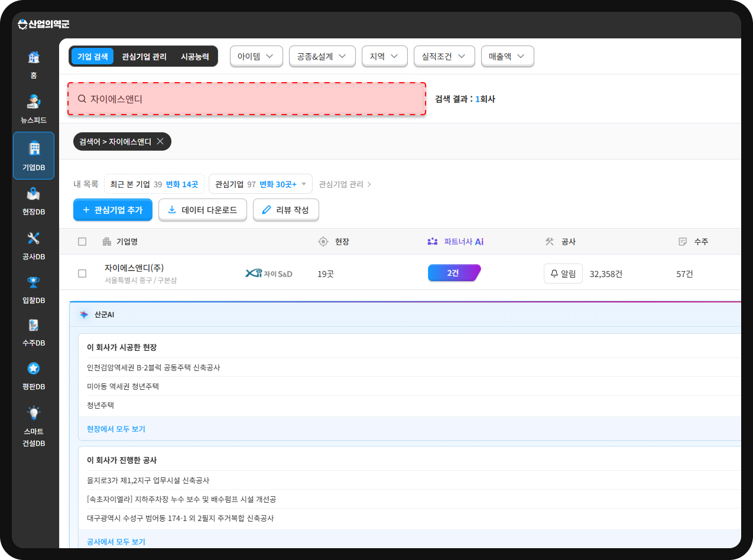753x560 pixels.
Task: Open the 지역 filter dropdown
Action: 385,57
